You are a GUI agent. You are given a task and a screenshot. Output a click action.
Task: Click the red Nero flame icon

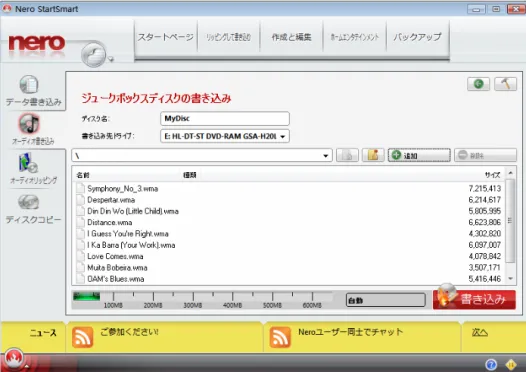tap(14, 358)
